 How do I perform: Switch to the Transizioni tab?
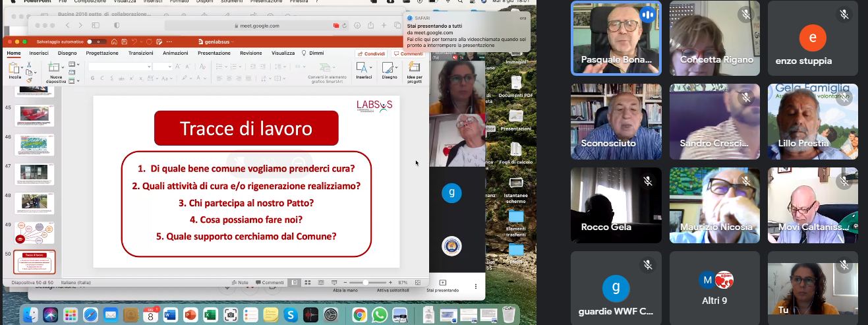coord(141,53)
